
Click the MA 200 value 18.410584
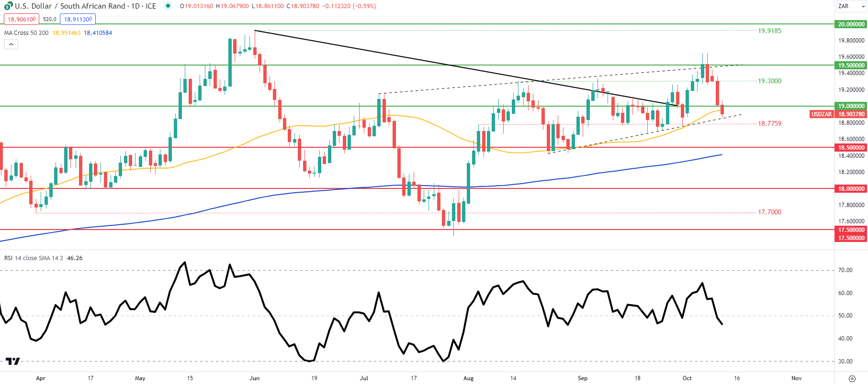98,33
